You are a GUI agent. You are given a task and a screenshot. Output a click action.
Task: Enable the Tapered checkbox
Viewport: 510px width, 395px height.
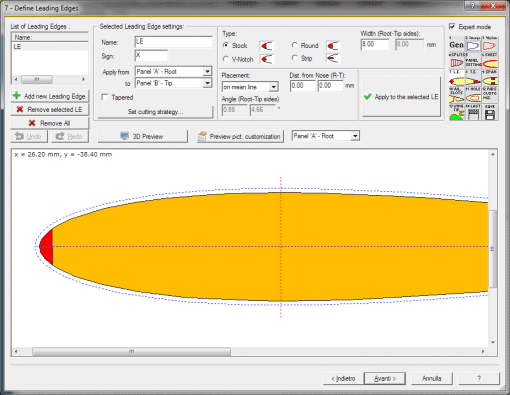pos(105,97)
